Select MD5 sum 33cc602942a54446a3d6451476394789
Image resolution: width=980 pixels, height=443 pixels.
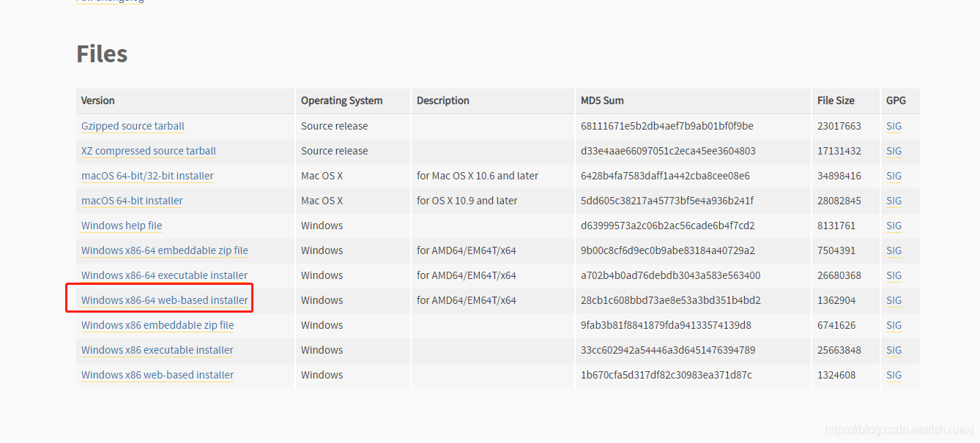click(668, 350)
